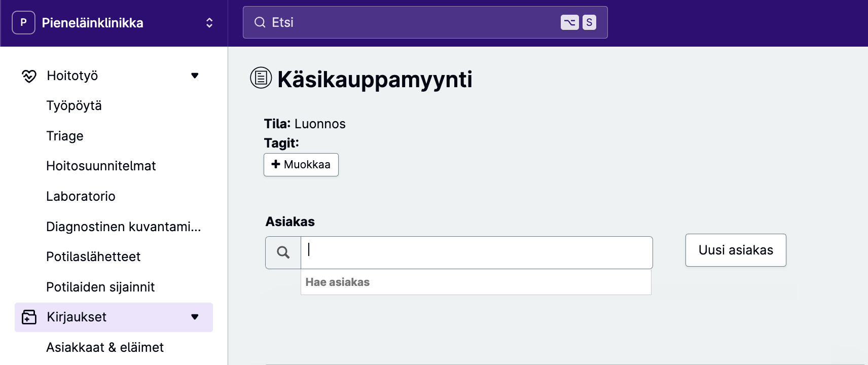Collapse the Hoitotyö section arrow
This screenshot has height=365, width=868.
pos(195,76)
